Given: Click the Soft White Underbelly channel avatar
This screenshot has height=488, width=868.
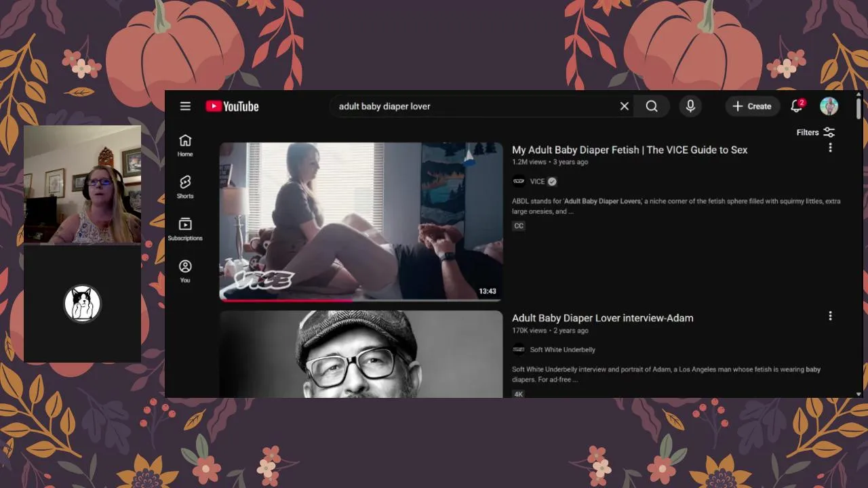Looking at the screenshot, I should pos(519,350).
